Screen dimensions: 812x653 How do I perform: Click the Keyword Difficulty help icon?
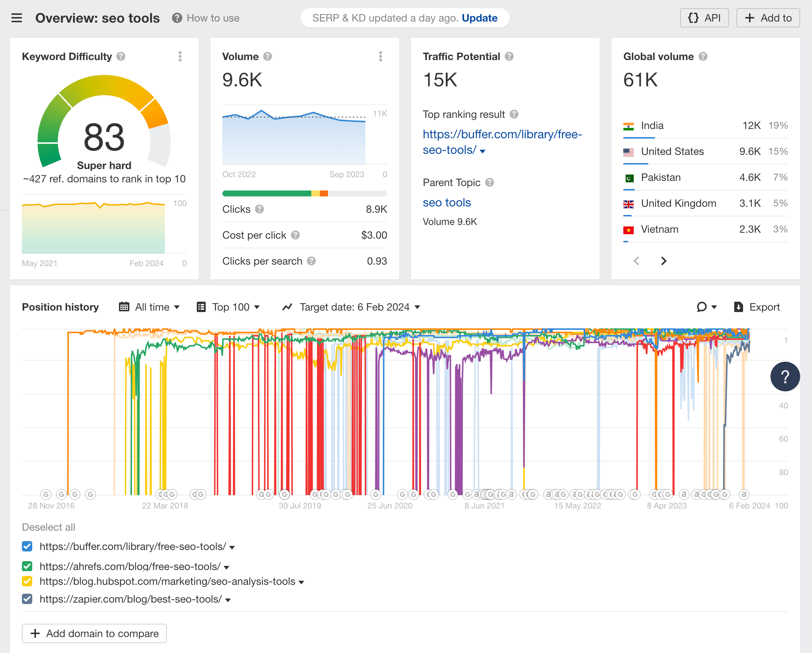[x=120, y=56]
